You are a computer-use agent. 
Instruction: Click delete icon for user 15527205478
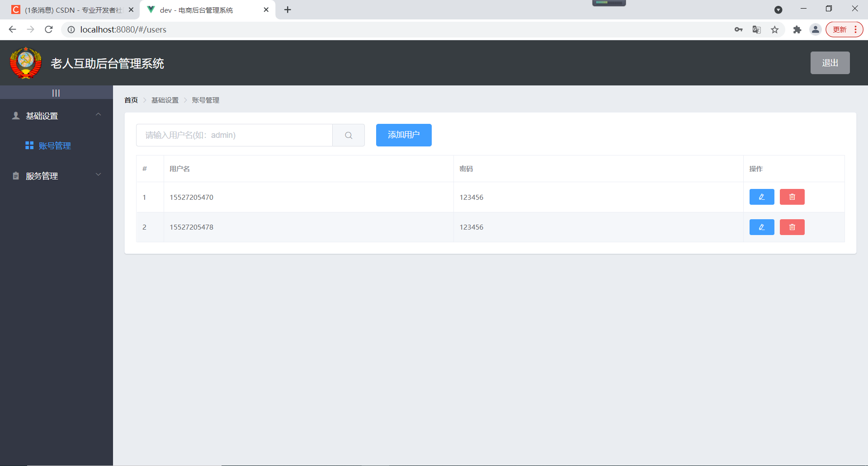[792, 227]
